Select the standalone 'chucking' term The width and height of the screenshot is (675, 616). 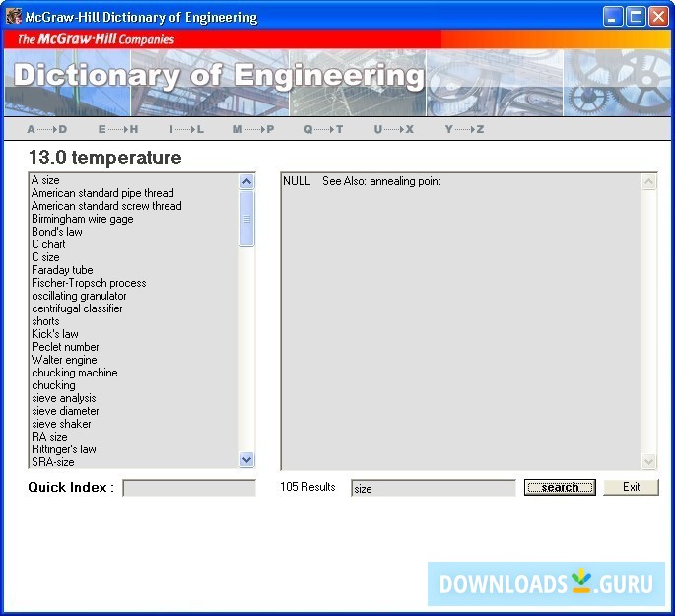(x=53, y=385)
